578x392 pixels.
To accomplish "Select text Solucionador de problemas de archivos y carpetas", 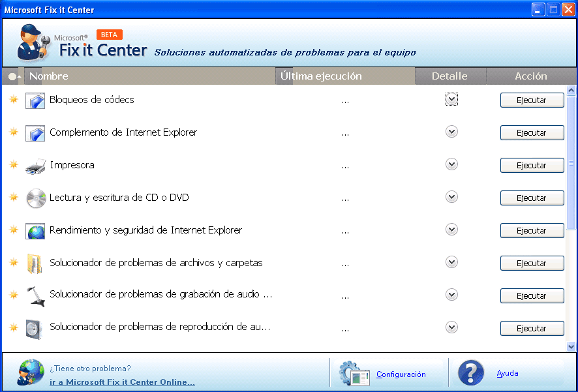I will coord(156,263).
